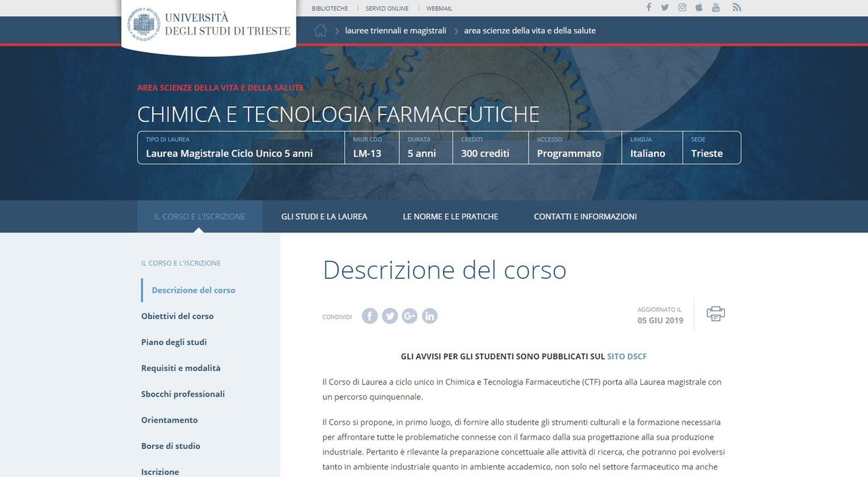Share the page on Google Plus

(409, 316)
